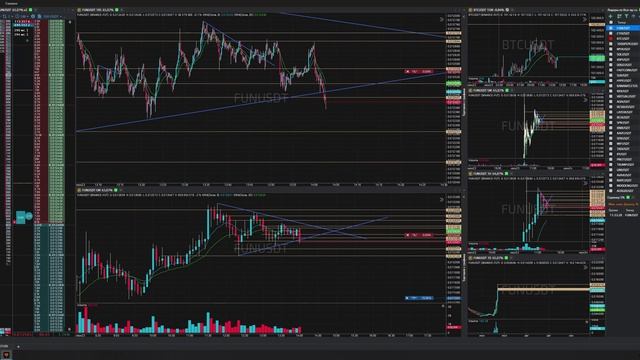
Task: Close the red alert label on lower chart
Action: point(407,235)
